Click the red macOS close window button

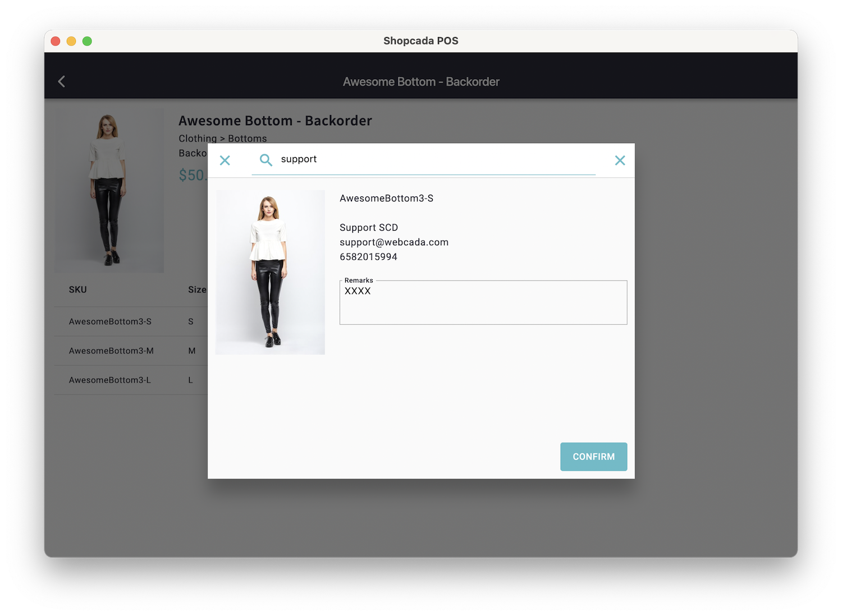click(56, 41)
